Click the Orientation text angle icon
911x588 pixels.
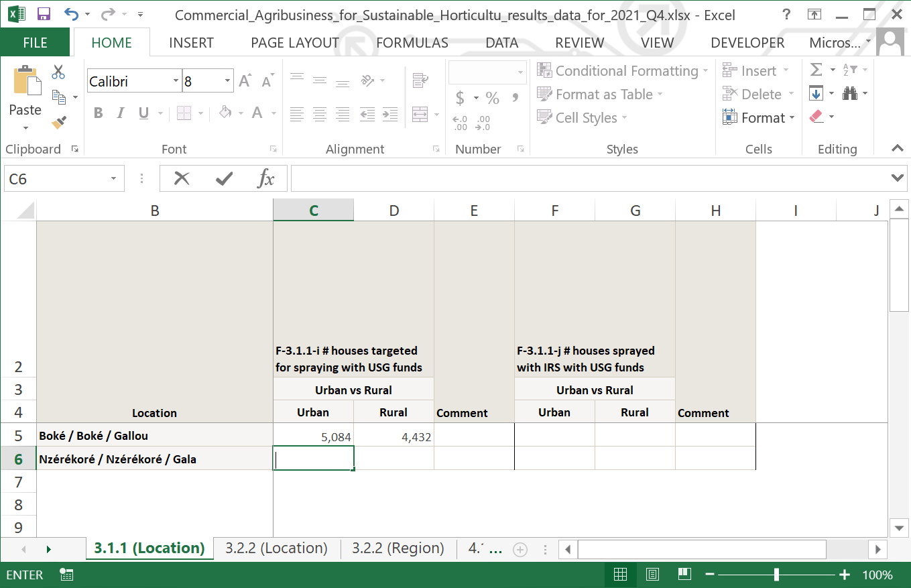pyautogui.click(x=368, y=81)
